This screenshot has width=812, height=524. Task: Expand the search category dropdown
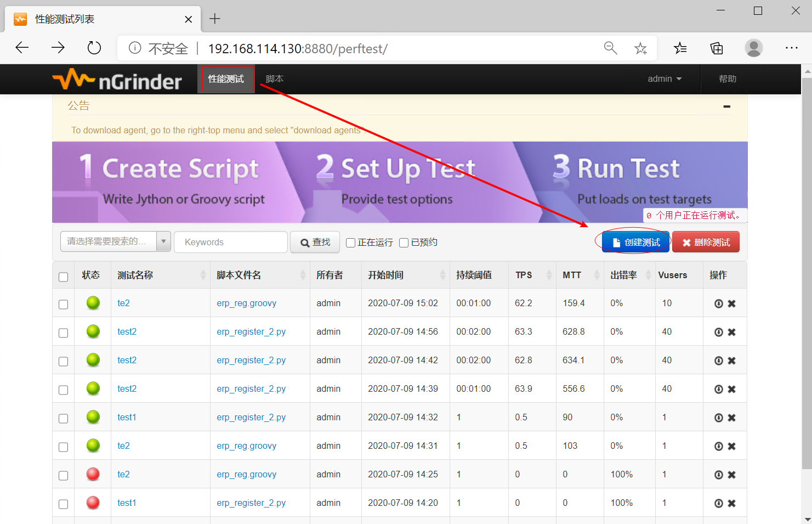click(163, 241)
